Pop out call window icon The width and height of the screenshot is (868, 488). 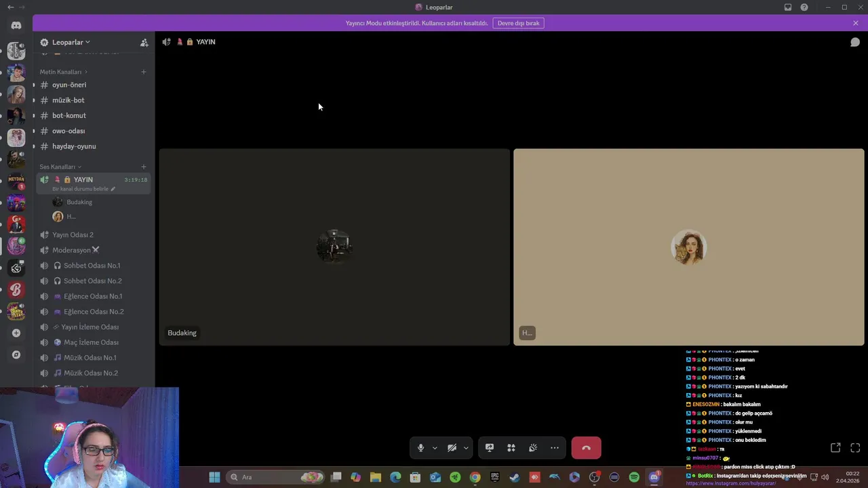(x=835, y=448)
